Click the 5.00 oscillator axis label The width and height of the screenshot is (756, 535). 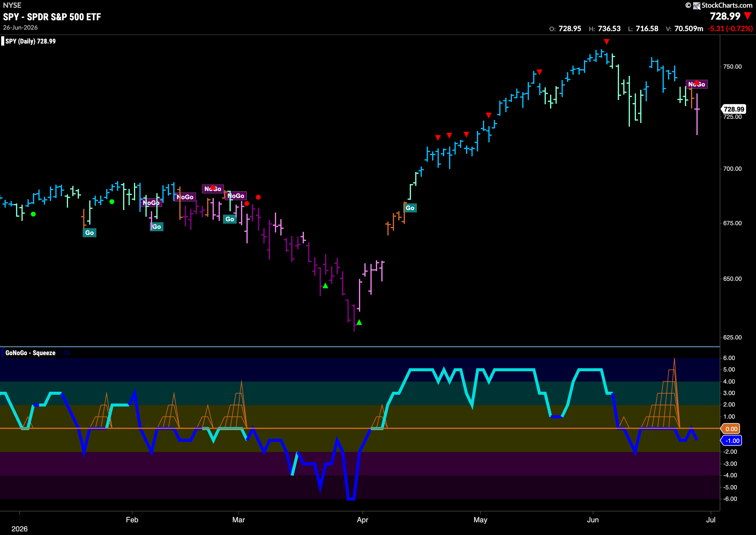coord(729,370)
